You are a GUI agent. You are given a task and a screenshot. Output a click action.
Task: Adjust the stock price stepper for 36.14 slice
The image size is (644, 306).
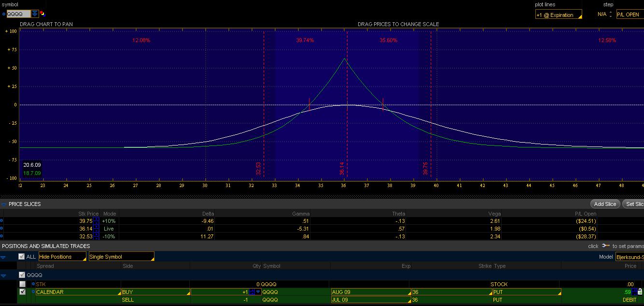(97, 229)
